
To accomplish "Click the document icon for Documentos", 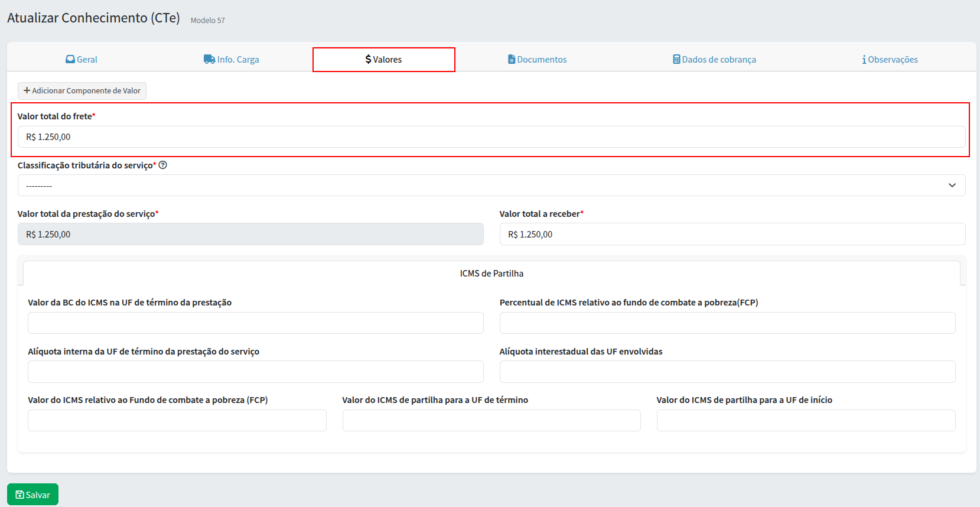I will click(512, 59).
